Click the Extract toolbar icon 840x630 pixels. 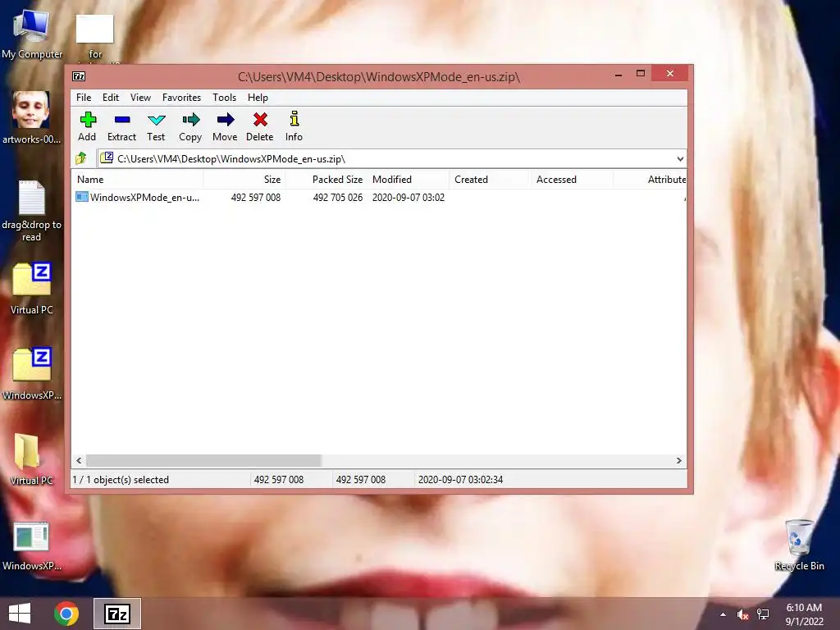click(121, 126)
